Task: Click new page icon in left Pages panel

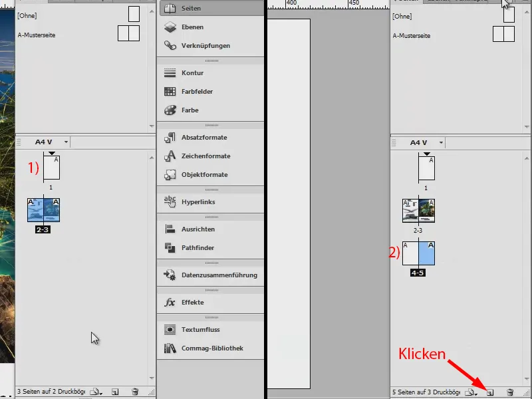Action: coord(115,392)
